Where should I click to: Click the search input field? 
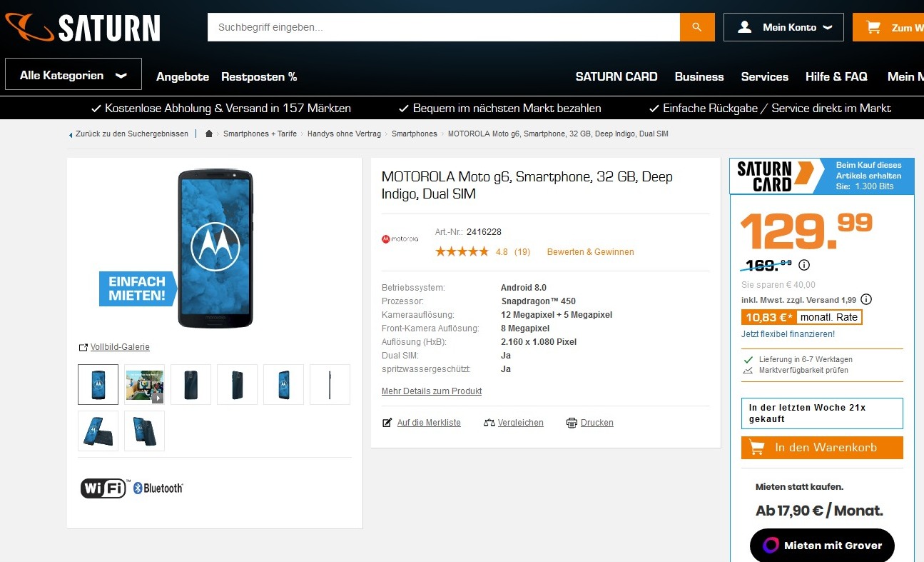(x=444, y=27)
